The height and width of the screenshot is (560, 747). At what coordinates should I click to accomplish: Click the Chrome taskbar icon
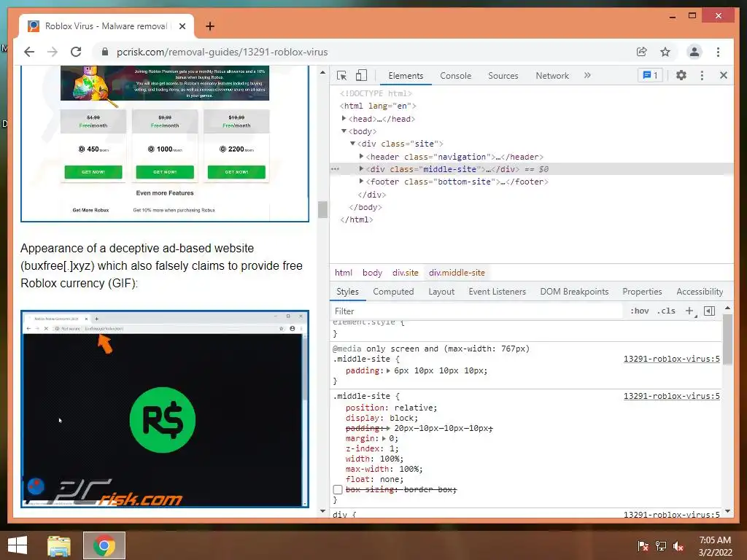point(104,545)
